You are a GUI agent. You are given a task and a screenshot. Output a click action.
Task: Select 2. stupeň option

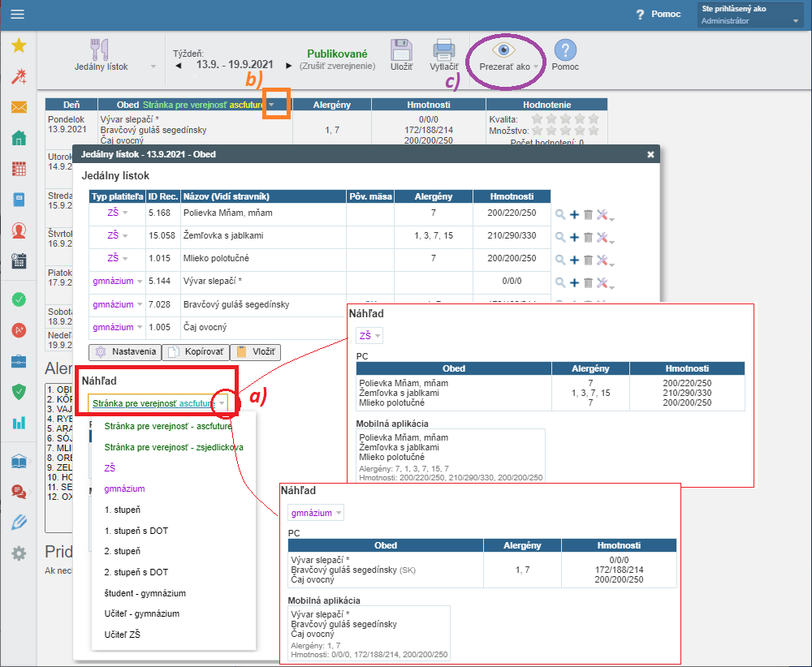[x=123, y=551]
